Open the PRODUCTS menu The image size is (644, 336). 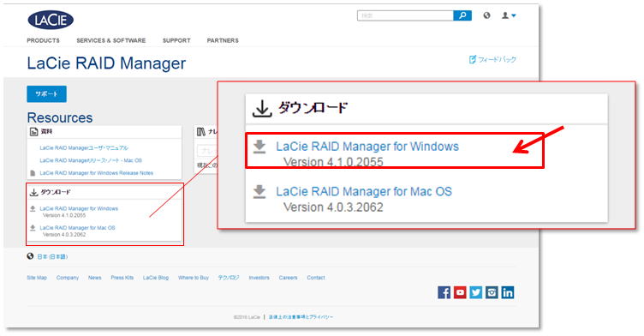click(x=43, y=41)
